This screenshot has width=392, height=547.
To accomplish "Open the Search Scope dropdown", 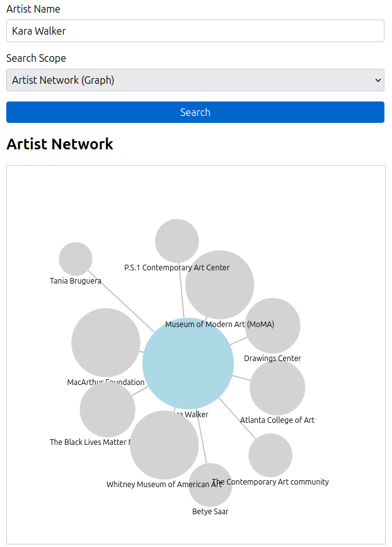I will coord(195,80).
